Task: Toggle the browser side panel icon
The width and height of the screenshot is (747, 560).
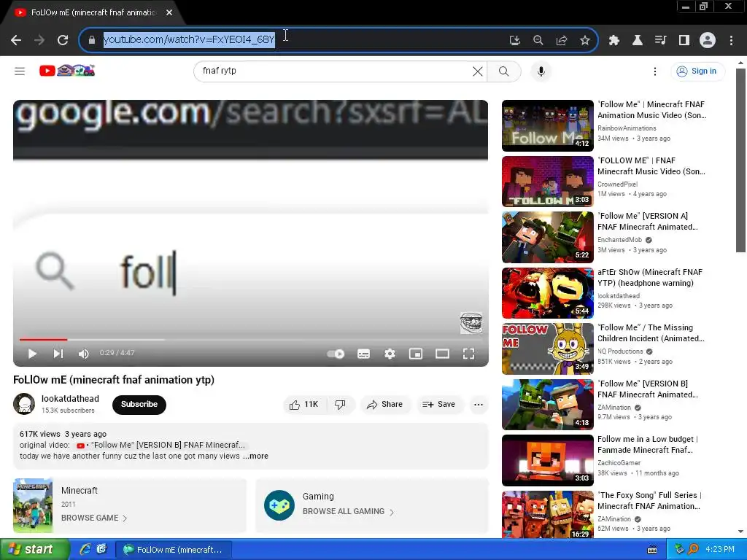Action: [x=684, y=40]
